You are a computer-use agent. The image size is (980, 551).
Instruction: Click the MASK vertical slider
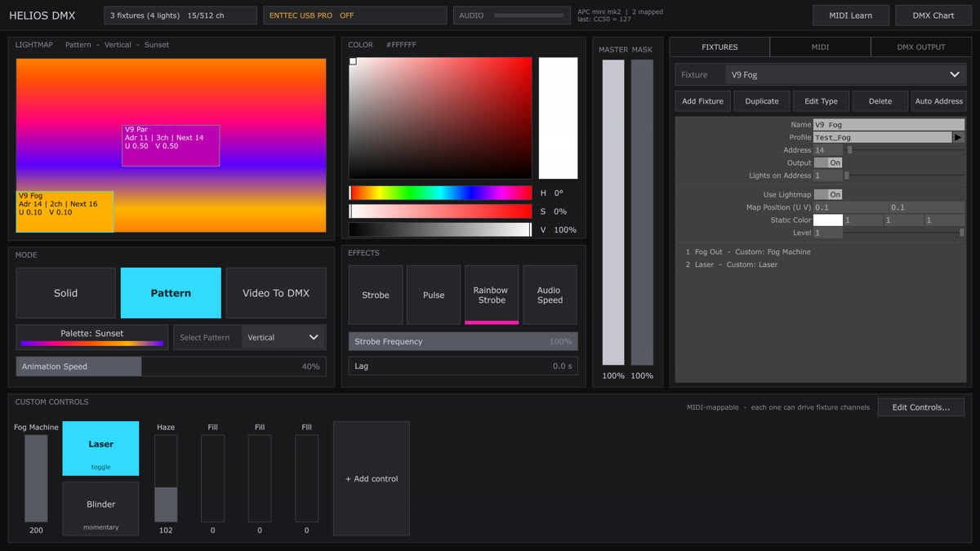click(x=642, y=212)
